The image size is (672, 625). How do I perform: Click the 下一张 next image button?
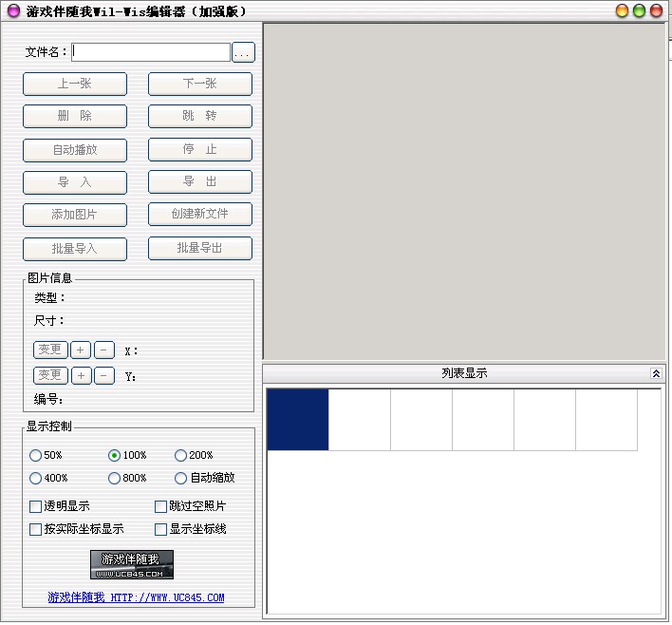point(200,84)
